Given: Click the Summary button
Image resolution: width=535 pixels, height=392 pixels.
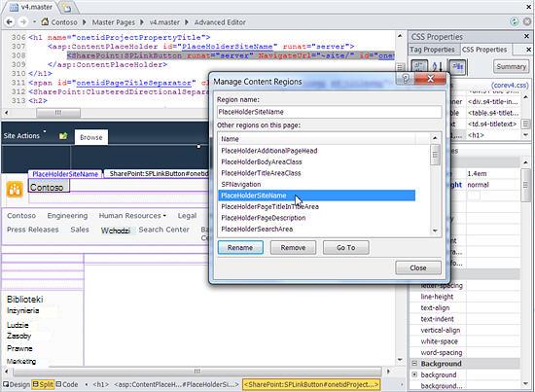Looking at the screenshot, I should coord(511,66).
